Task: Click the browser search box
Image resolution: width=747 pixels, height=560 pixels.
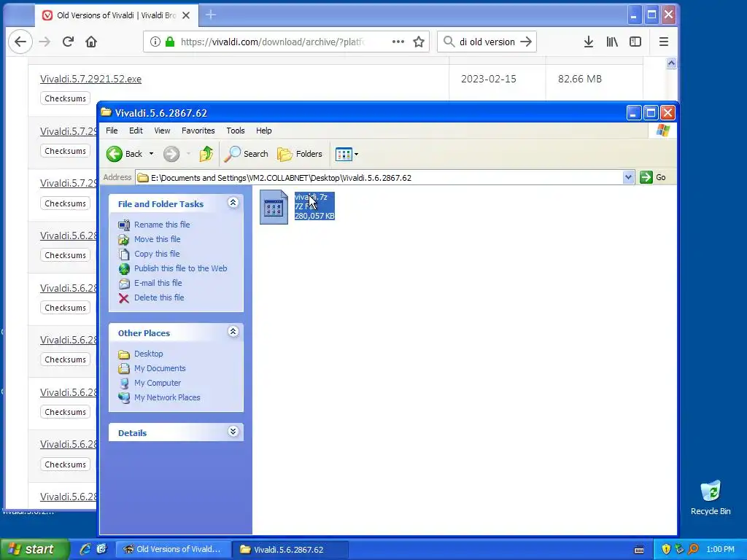Action: click(x=487, y=42)
